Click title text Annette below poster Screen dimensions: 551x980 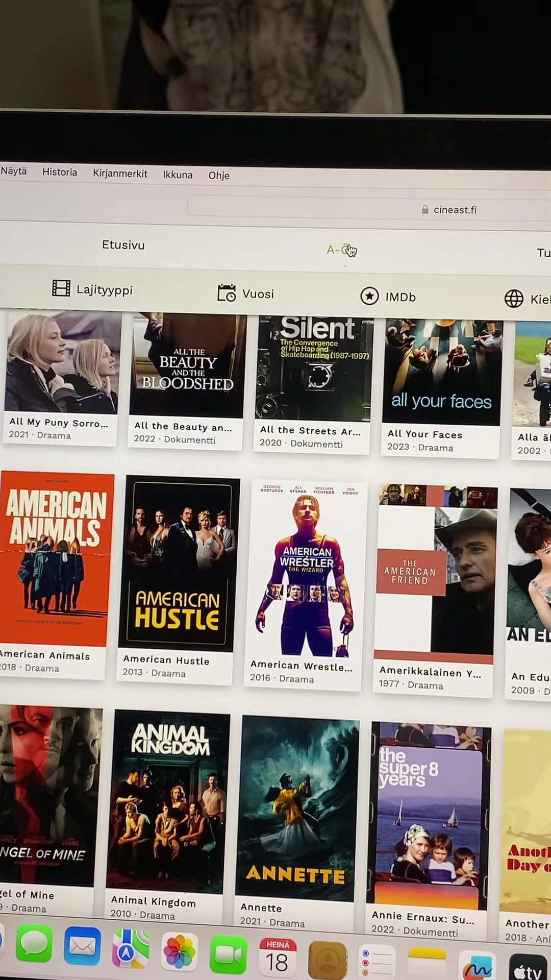tap(261, 908)
